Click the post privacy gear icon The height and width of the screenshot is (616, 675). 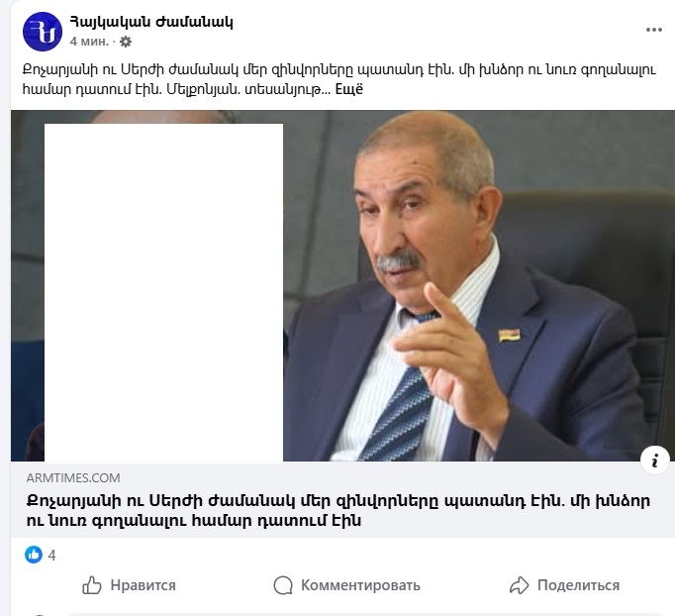point(126,42)
